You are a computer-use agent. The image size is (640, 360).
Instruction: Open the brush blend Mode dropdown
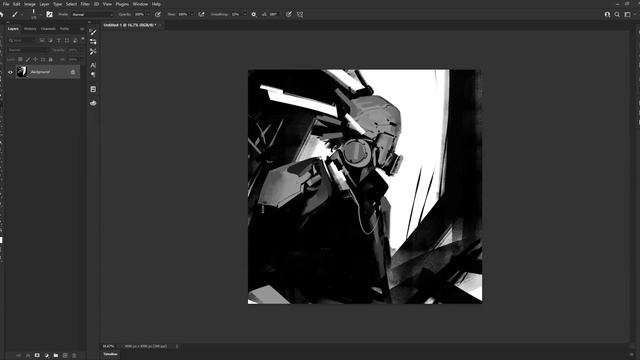coord(92,14)
